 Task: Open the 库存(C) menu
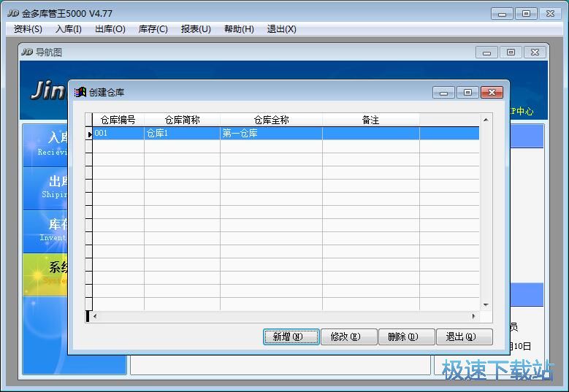[153, 29]
